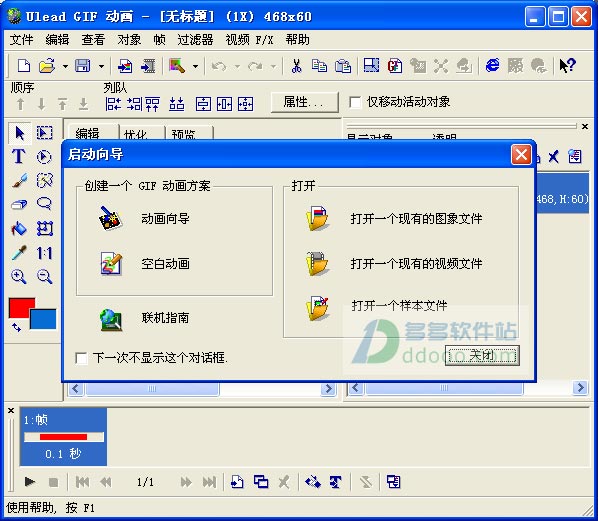Open the 编辑 menu in menu bar
The image size is (598, 521).
click(x=57, y=40)
